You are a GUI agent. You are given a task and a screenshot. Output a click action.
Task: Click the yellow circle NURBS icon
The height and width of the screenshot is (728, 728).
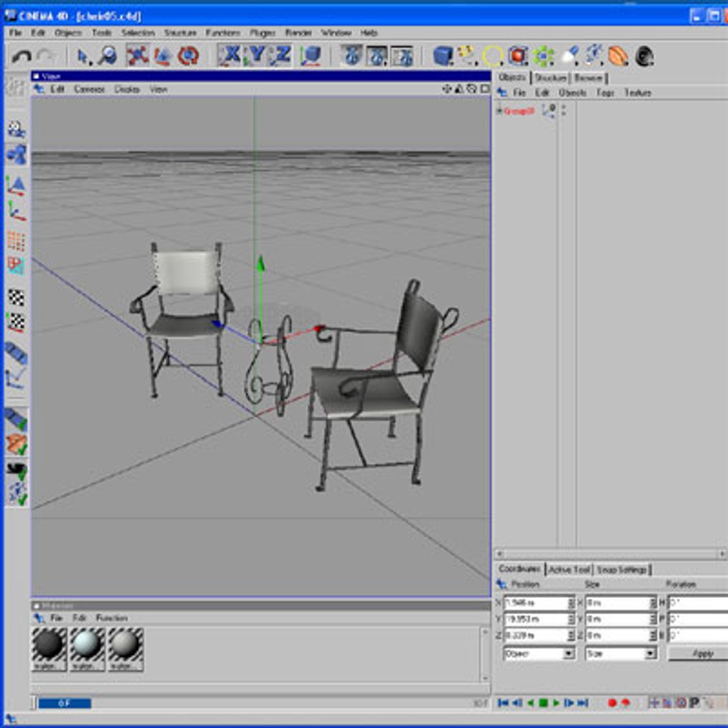pyautogui.click(x=492, y=57)
